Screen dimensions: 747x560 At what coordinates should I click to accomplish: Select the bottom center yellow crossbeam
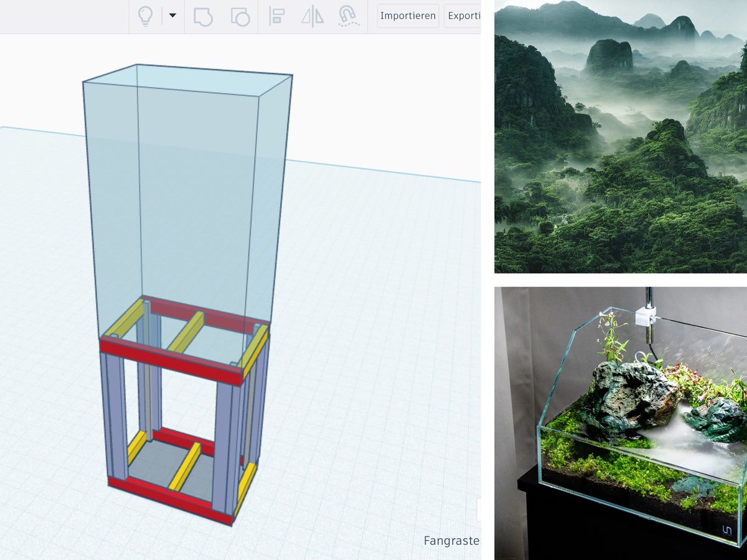[185, 465]
